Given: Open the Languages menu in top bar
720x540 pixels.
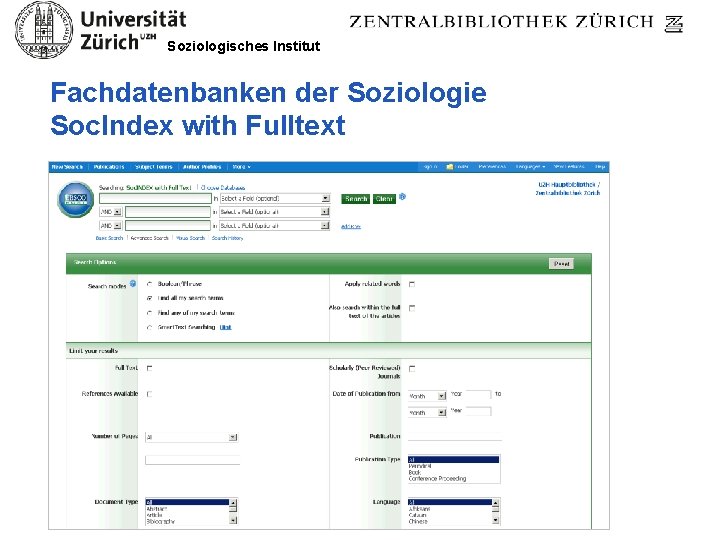Looking at the screenshot, I should (x=530, y=167).
